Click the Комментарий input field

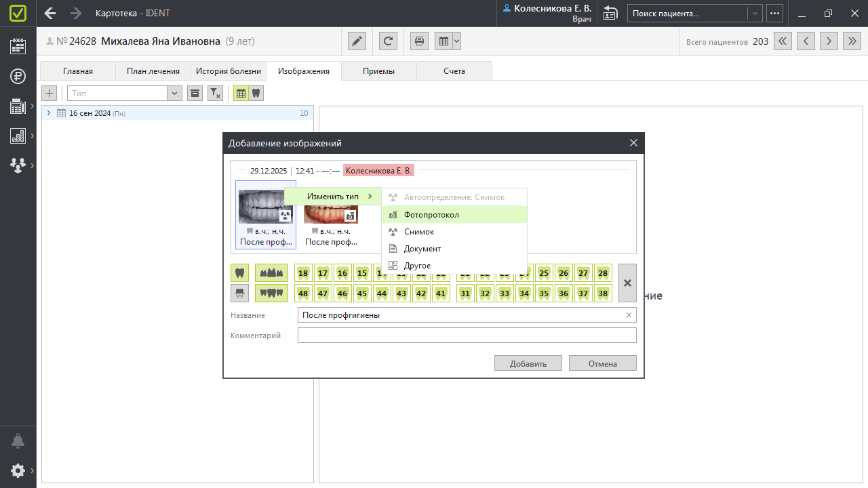467,335
